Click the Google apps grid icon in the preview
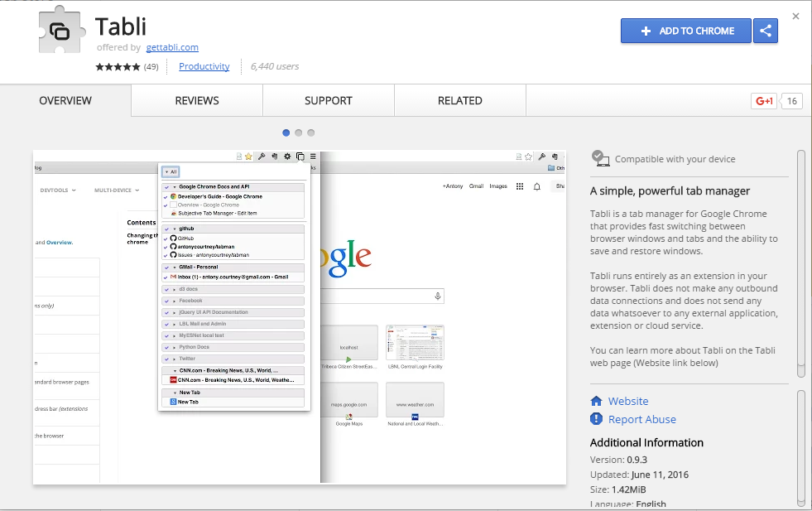 pyautogui.click(x=520, y=186)
